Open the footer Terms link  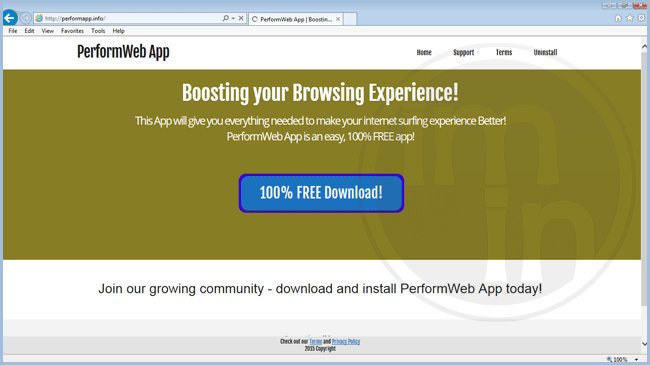[x=315, y=341]
